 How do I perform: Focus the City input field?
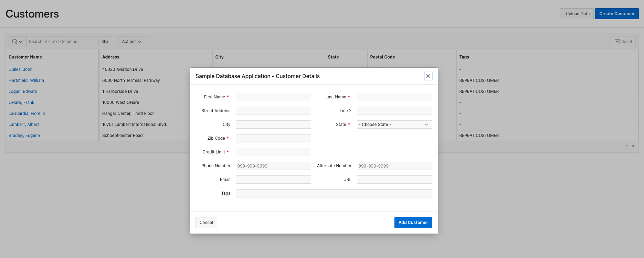tap(273, 125)
